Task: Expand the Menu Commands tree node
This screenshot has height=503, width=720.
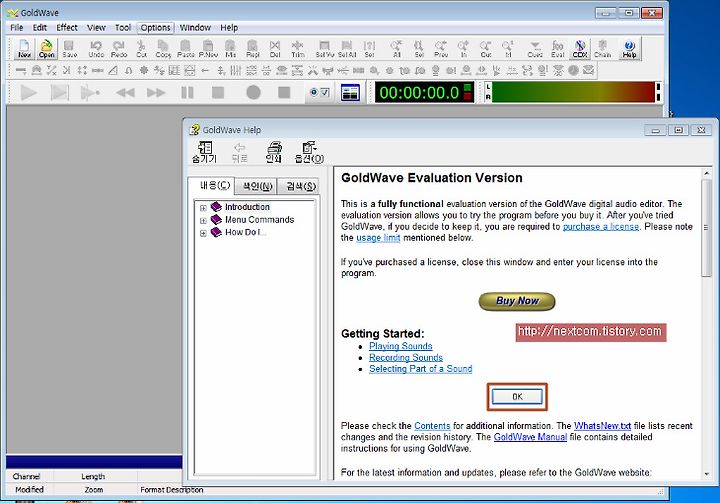Action: [x=203, y=220]
